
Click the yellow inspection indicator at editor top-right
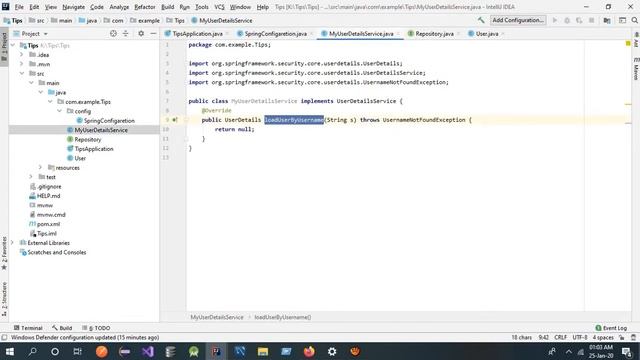tap(628, 43)
